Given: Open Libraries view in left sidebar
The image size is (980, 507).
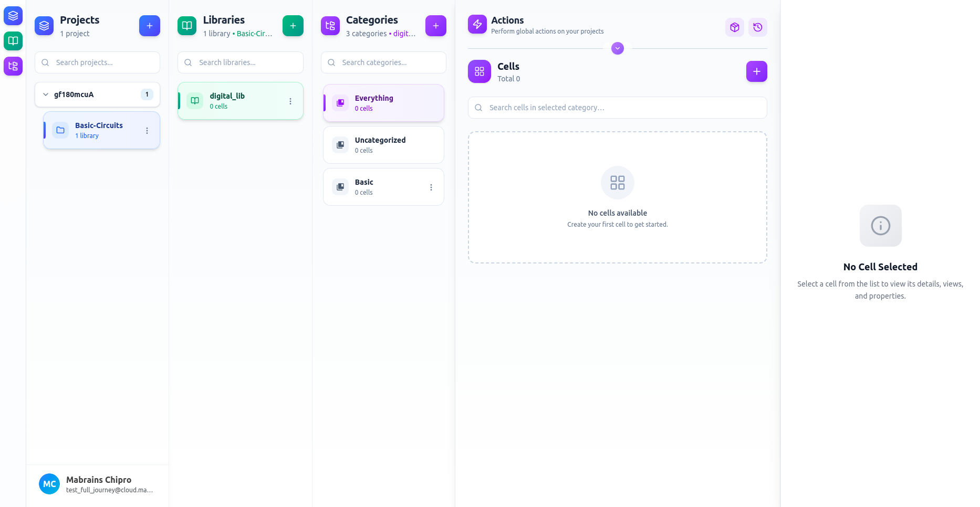Looking at the screenshot, I should pyautogui.click(x=13, y=41).
